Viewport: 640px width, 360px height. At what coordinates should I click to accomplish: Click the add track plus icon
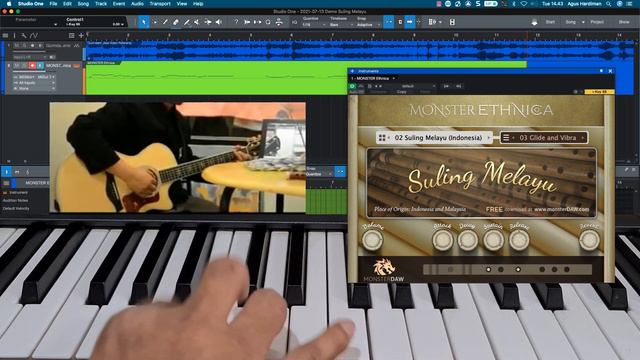81,36
